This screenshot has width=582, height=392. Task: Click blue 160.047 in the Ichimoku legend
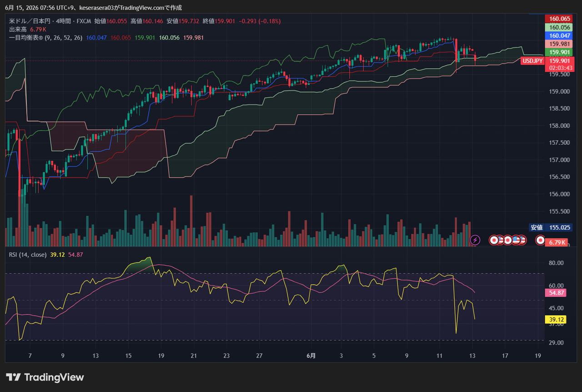tap(96, 38)
